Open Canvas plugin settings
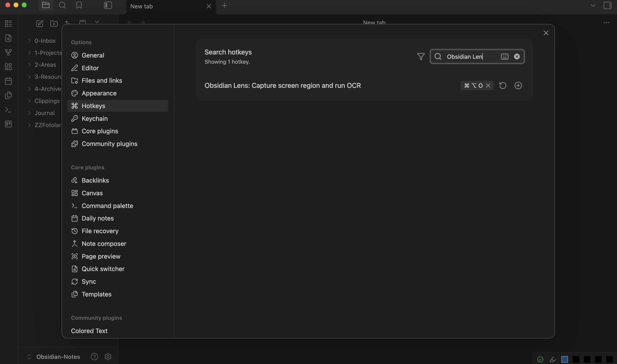The width and height of the screenshot is (617, 364). click(118, 193)
